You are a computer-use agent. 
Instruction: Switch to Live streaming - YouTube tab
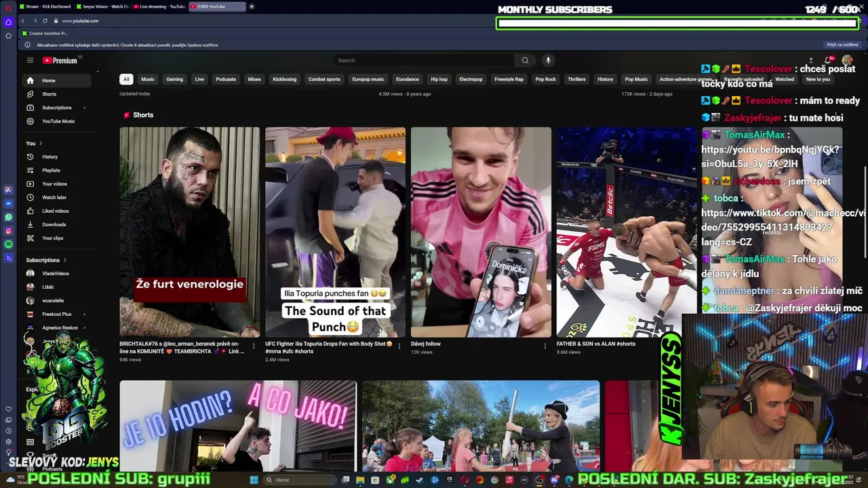(x=159, y=7)
